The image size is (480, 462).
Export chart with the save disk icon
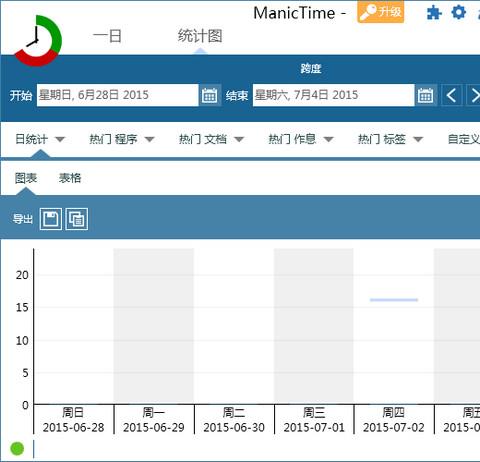tap(51, 219)
